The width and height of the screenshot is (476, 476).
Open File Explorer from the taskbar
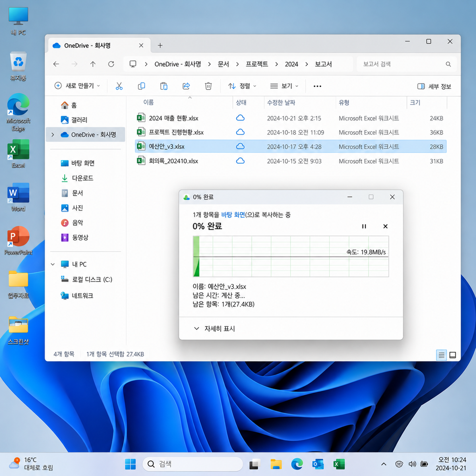[x=276, y=464]
